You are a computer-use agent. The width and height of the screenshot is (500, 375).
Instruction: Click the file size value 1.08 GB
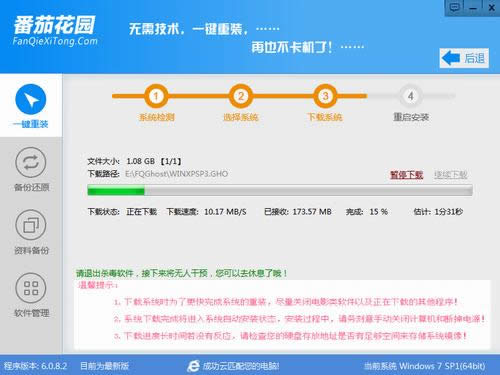[141, 161]
